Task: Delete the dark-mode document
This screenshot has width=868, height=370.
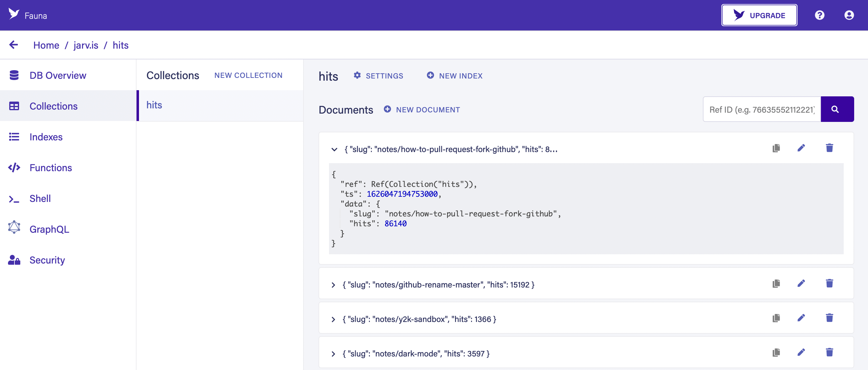Action: tap(829, 352)
